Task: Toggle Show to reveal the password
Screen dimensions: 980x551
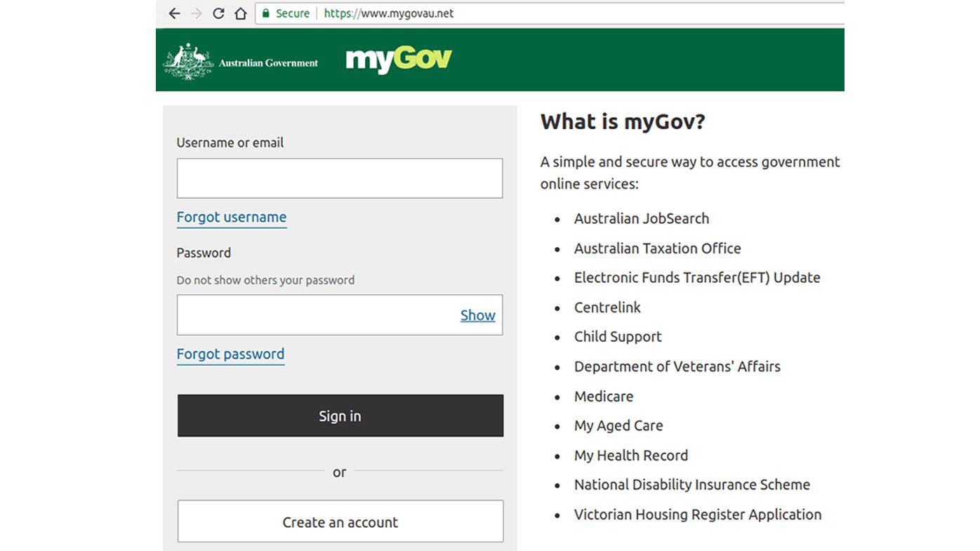Action: (x=478, y=315)
